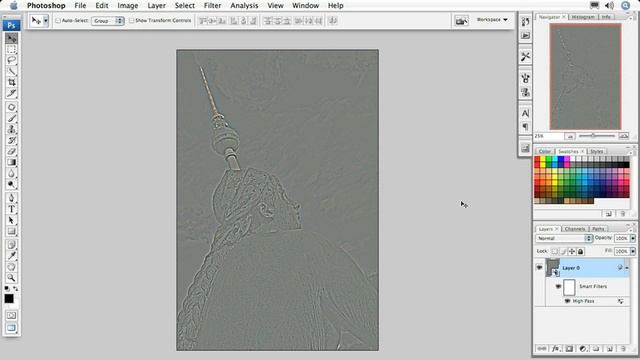Select the Gradient tool

[11, 162]
